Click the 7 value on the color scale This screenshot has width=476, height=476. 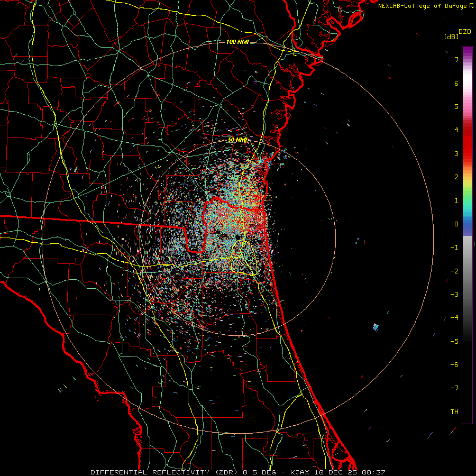coord(456,59)
